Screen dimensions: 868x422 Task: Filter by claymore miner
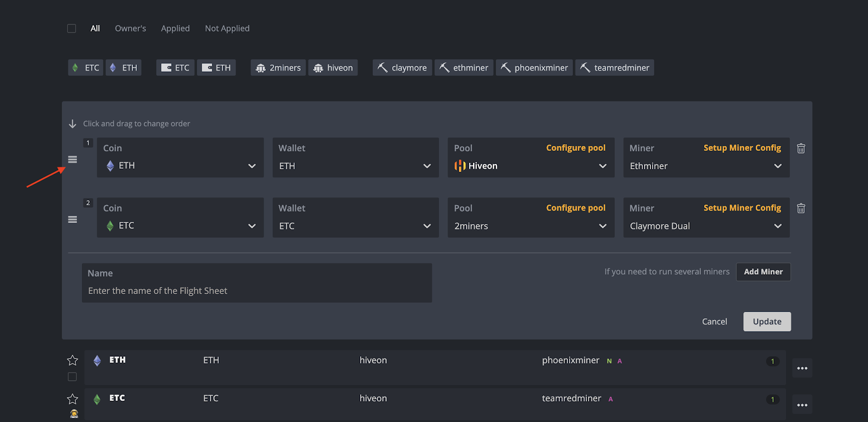coord(403,68)
